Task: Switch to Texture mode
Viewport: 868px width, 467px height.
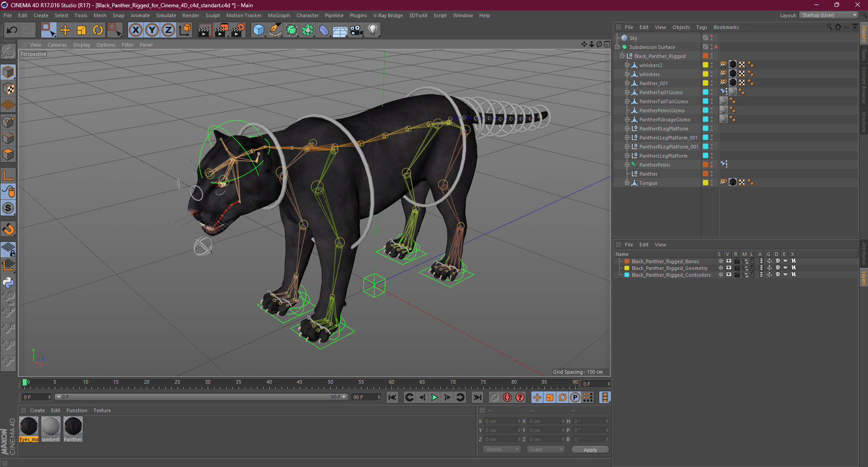Action: tap(8, 89)
